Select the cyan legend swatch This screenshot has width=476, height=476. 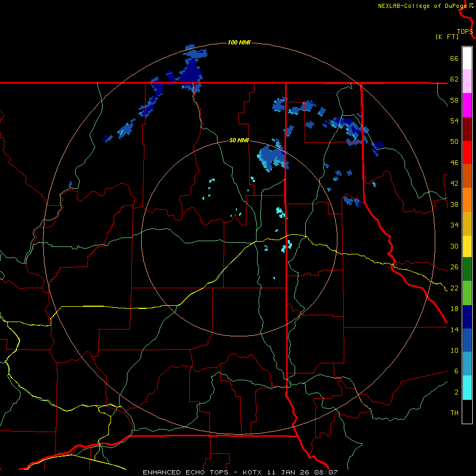click(467, 388)
